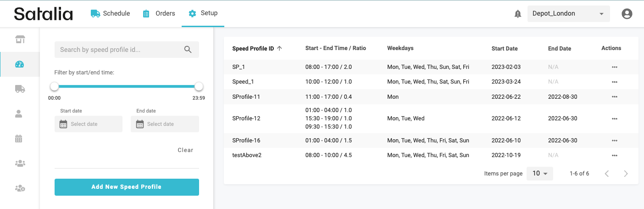Open the truck icon in the sidebar
Image resolution: width=644 pixels, height=209 pixels.
pos(19,89)
